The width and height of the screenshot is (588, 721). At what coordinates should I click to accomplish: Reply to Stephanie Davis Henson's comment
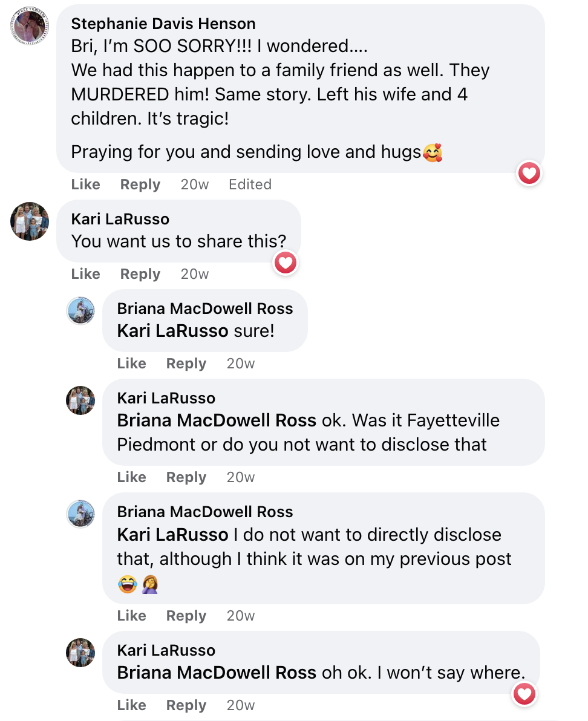[140, 184]
